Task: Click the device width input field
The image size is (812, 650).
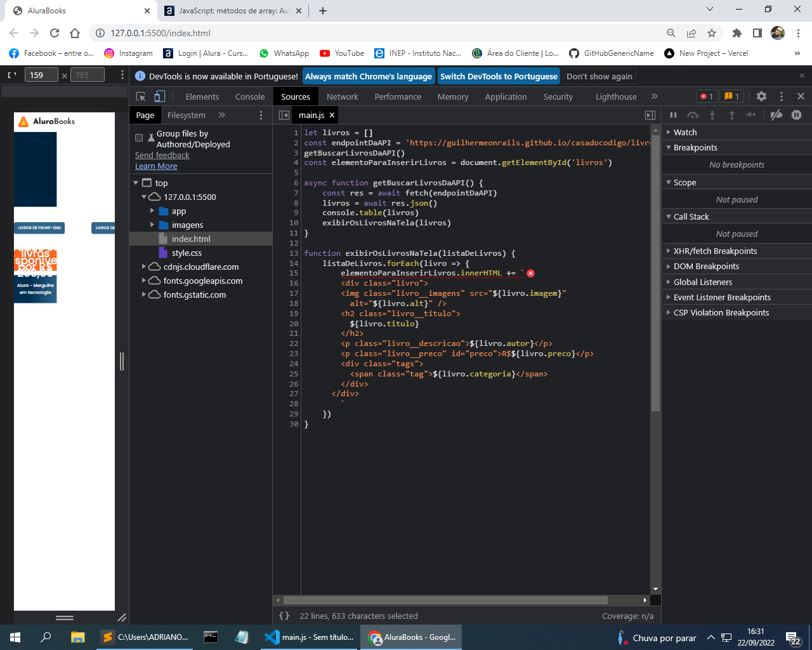Action: pos(41,75)
